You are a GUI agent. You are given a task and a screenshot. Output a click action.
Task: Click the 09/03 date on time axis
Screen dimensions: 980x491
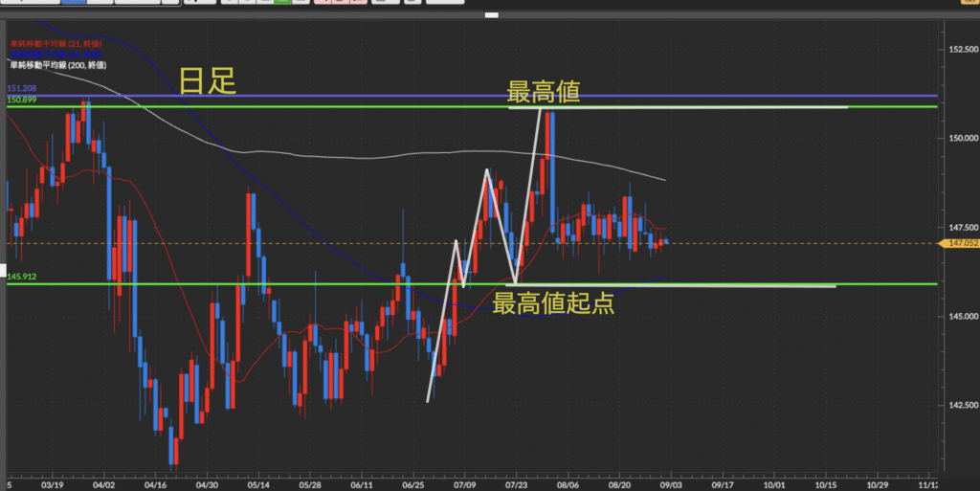click(x=671, y=484)
